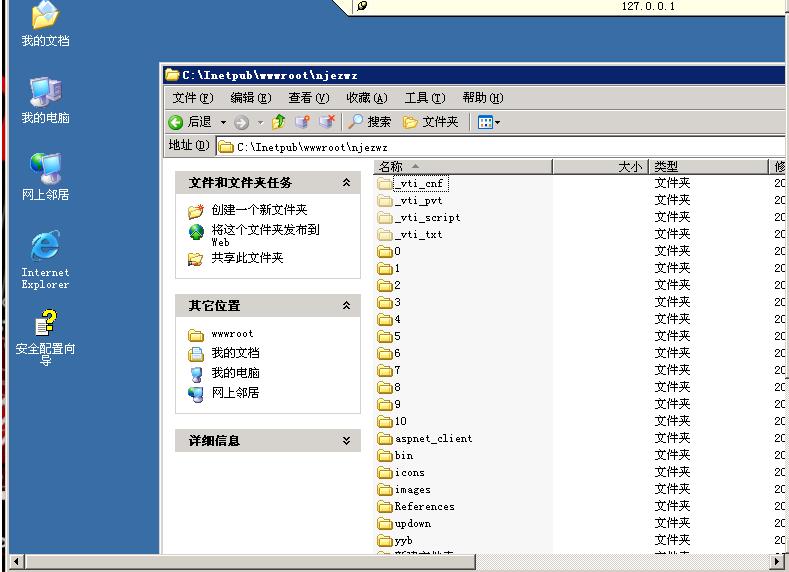Click the address bar path field
The height and width of the screenshot is (572, 789).
(500, 147)
